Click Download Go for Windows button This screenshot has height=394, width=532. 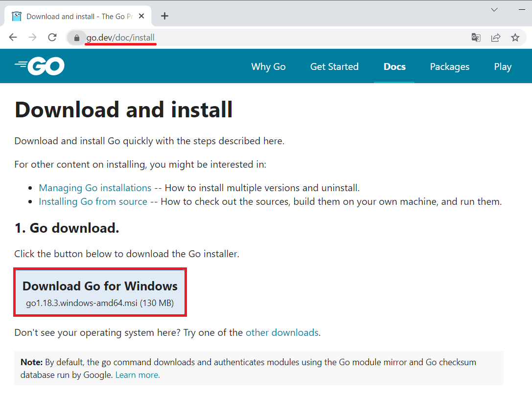pyautogui.click(x=100, y=292)
